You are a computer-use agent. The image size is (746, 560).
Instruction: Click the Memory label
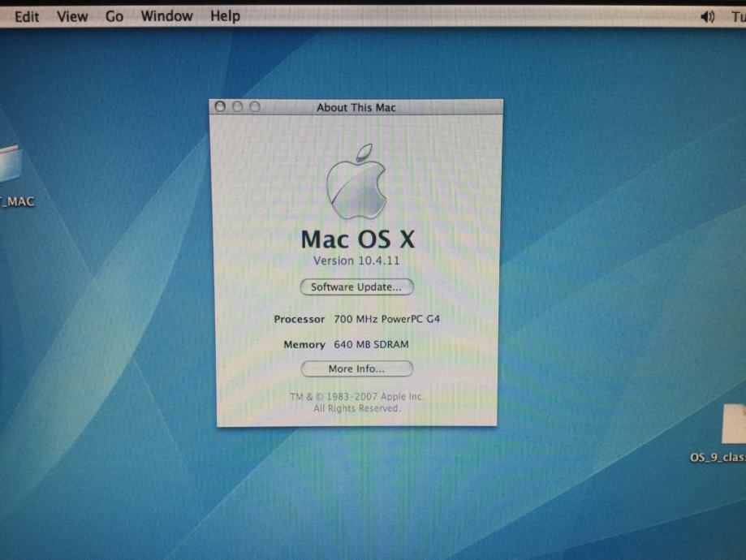click(x=304, y=344)
